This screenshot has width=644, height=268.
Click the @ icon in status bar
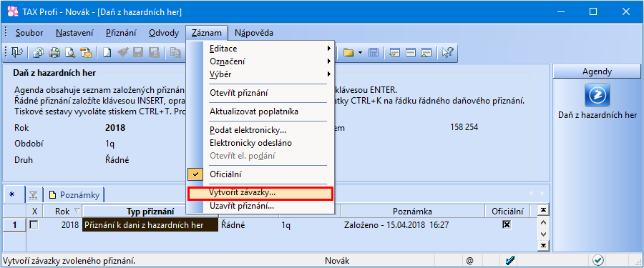[469, 261]
